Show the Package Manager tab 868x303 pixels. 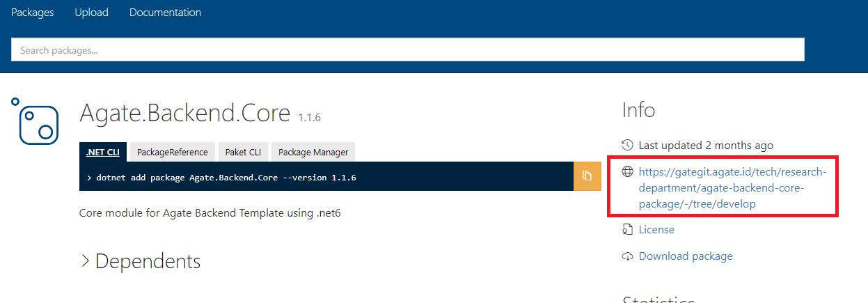tap(313, 152)
